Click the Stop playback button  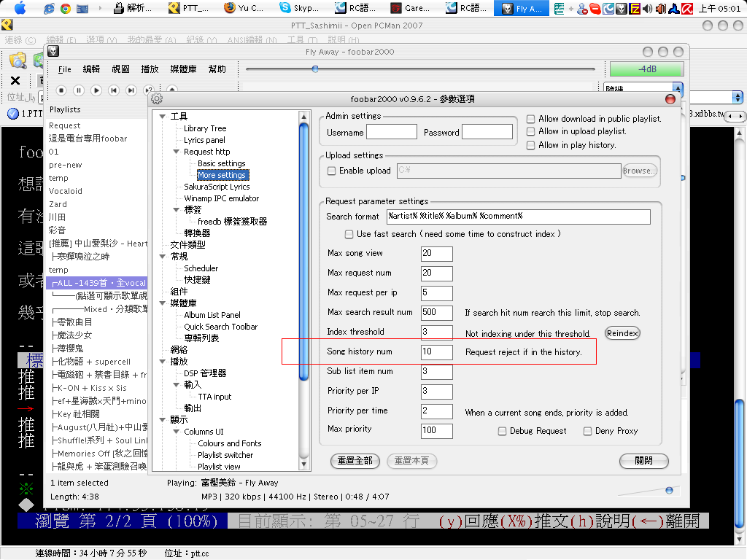tap(61, 90)
